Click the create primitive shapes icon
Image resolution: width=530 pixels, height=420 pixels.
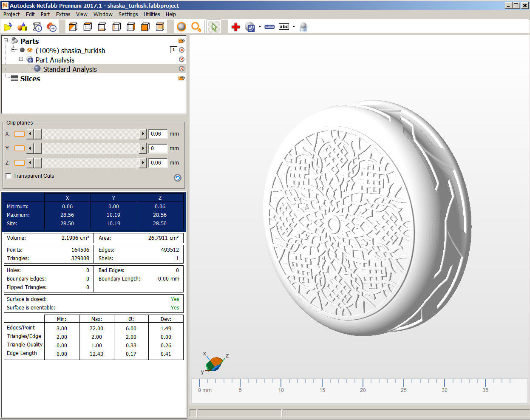[x=23, y=27]
